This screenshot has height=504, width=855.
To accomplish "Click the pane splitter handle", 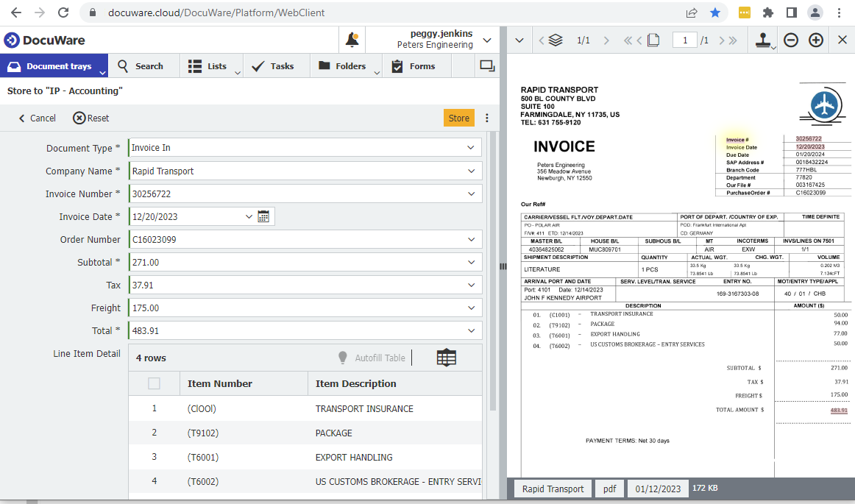I will pyautogui.click(x=503, y=266).
